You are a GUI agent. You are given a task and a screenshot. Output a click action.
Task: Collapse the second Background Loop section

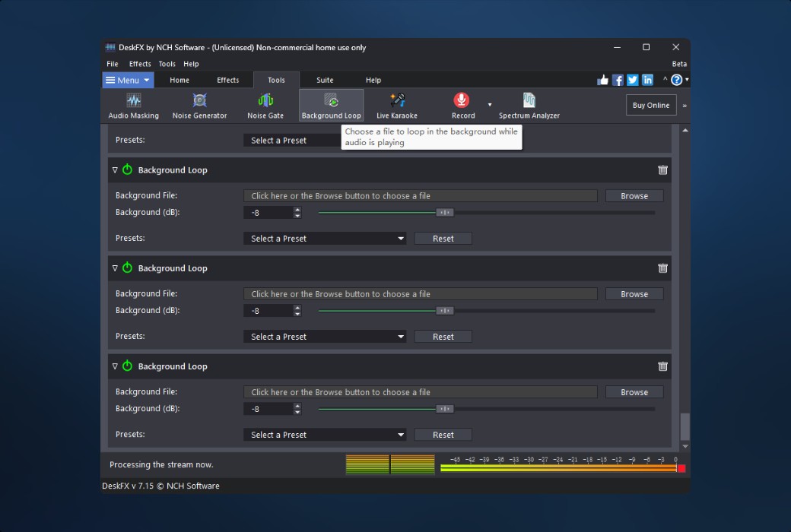(x=116, y=268)
